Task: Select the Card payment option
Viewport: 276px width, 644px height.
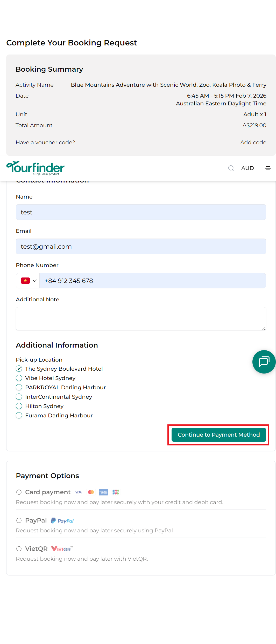Action: click(x=19, y=492)
